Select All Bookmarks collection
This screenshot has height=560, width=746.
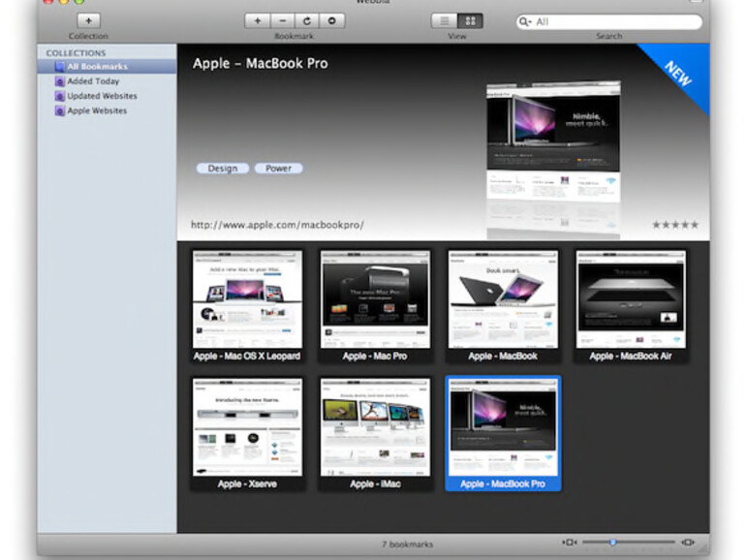pos(97,67)
